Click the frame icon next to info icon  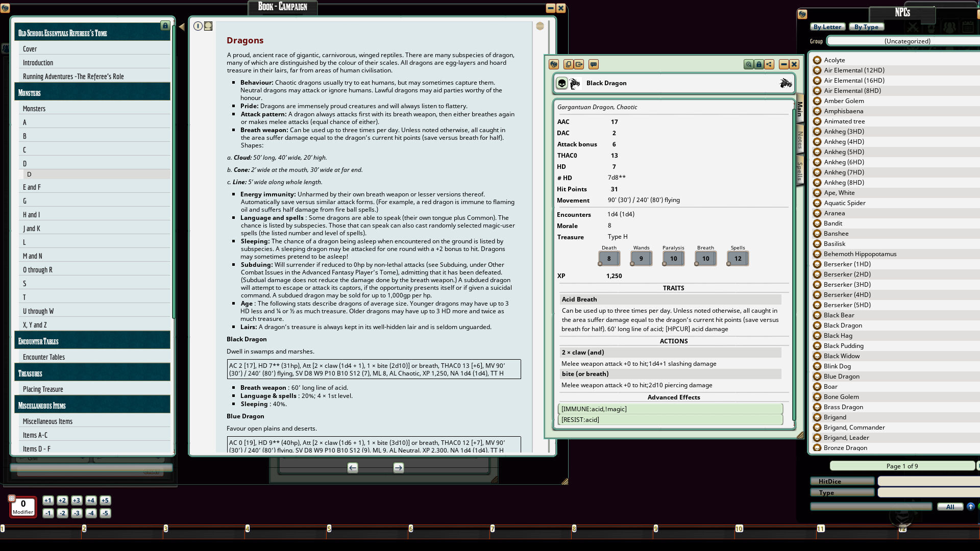pyautogui.click(x=208, y=26)
